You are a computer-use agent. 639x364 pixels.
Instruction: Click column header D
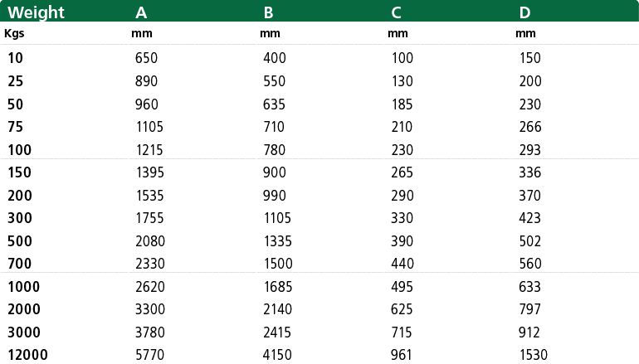(524, 12)
